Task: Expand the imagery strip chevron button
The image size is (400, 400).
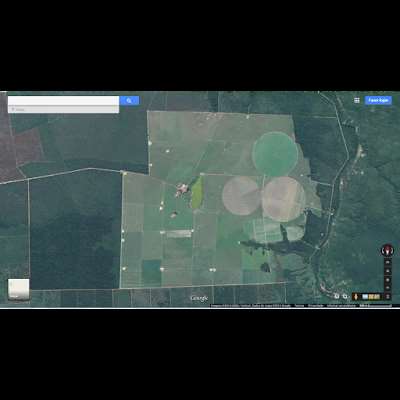Action: (x=387, y=297)
